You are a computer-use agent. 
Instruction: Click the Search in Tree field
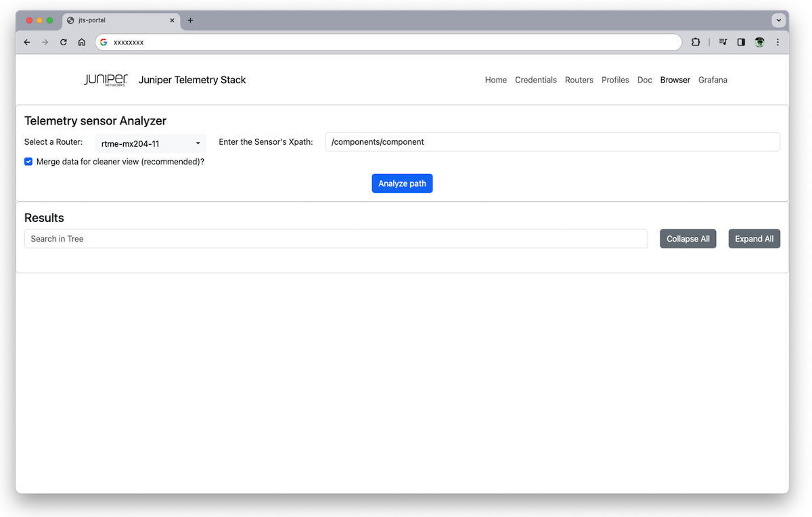point(336,238)
